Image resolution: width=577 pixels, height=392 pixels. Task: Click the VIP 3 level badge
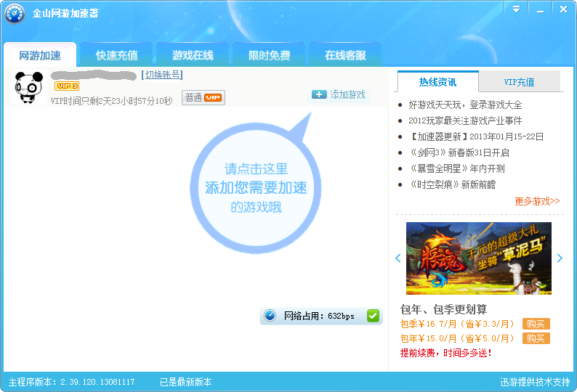point(67,86)
